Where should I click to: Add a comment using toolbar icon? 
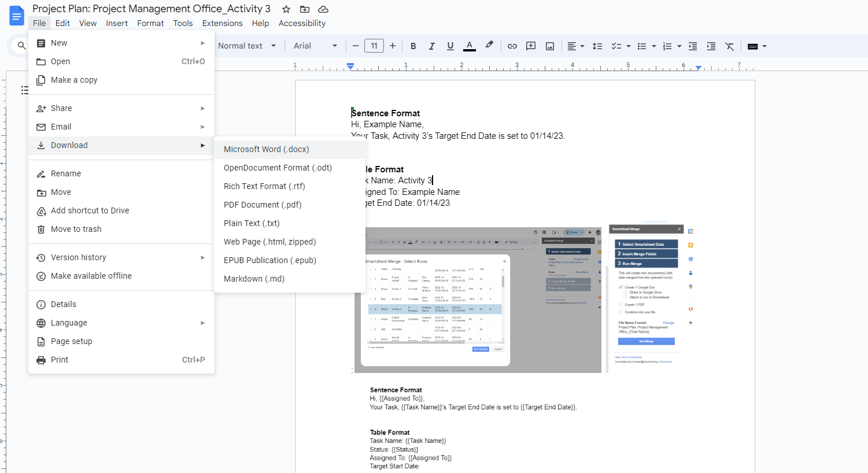click(531, 46)
